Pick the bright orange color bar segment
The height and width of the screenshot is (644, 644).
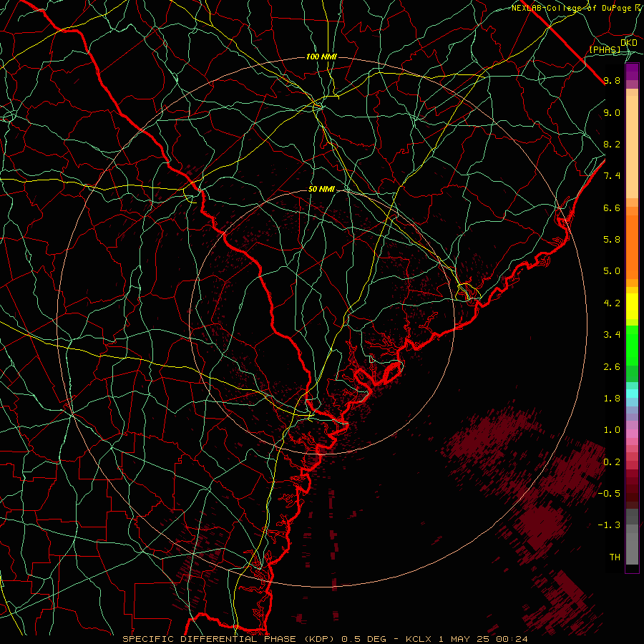click(x=632, y=248)
